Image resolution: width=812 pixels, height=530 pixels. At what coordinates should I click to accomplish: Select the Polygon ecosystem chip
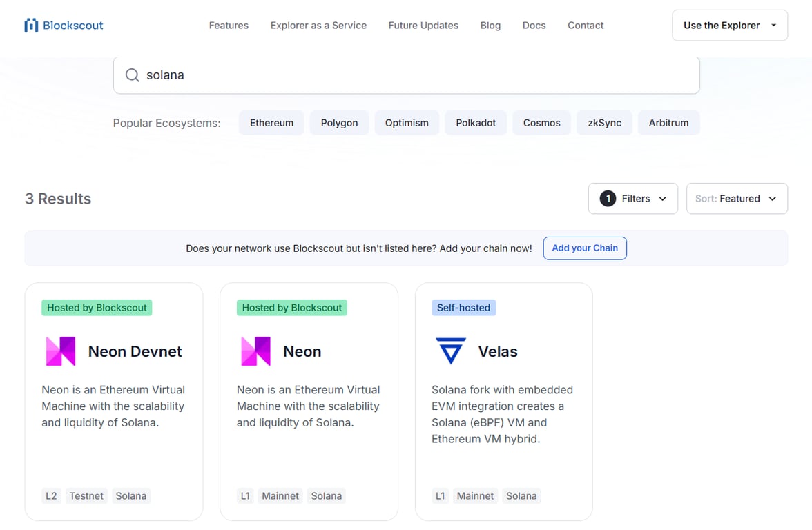pos(339,123)
